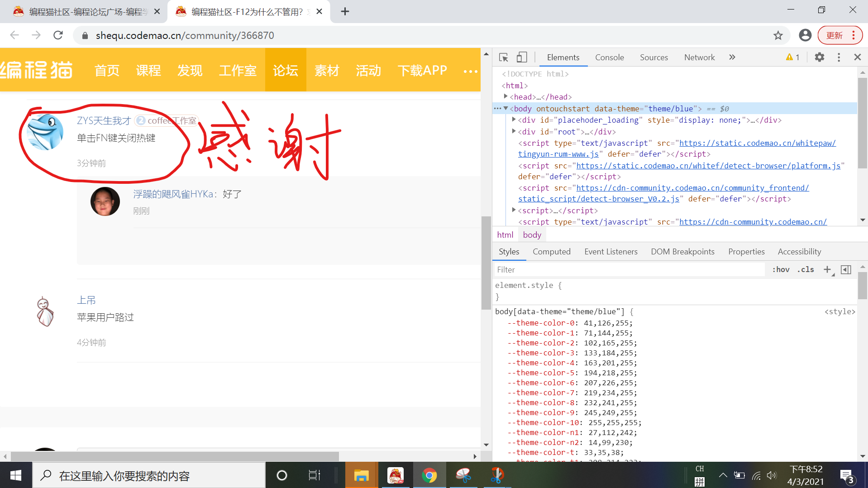Close the DevTools panel

[x=857, y=57]
